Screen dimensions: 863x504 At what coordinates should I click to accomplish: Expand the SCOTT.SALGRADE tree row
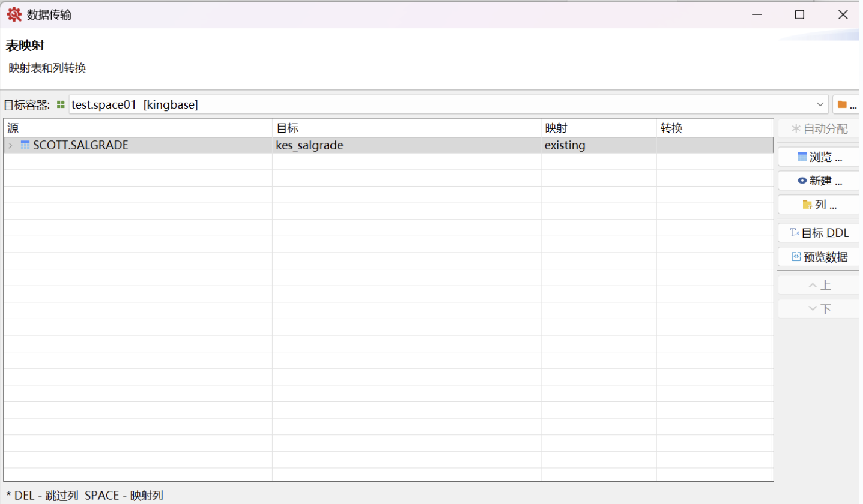coord(10,145)
